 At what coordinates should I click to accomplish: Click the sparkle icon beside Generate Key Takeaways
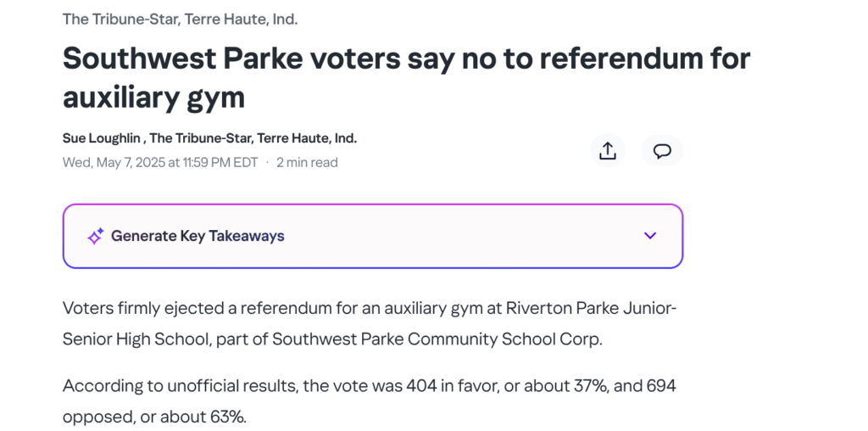[95, 237]
